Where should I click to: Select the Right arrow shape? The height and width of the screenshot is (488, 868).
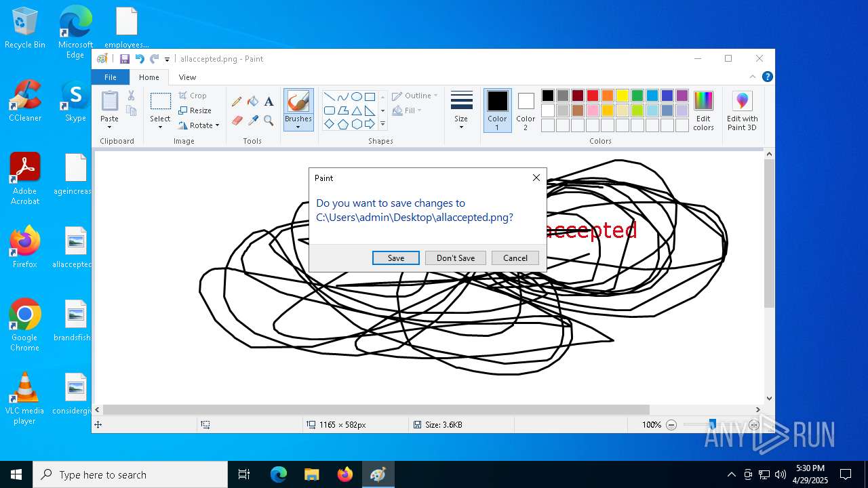click(370, 123)
